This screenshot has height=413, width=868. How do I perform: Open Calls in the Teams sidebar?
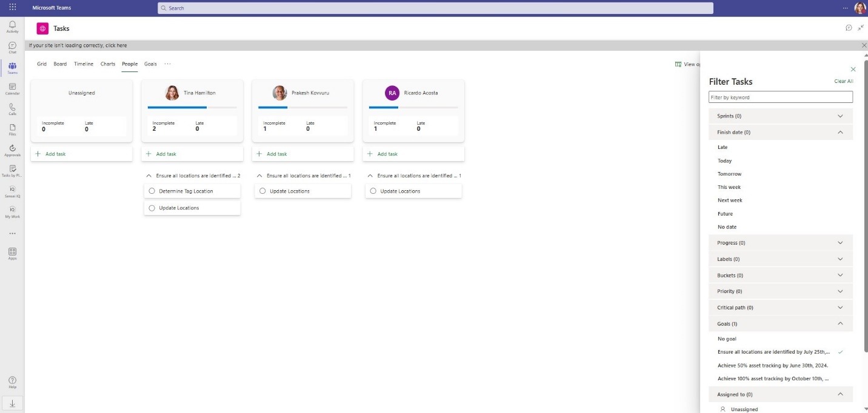coord(12,110)
